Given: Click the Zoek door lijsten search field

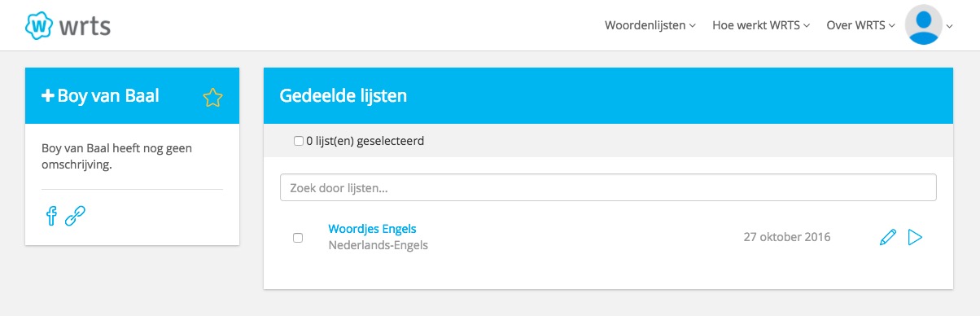Looking at the screenshot, I should 608,187.
